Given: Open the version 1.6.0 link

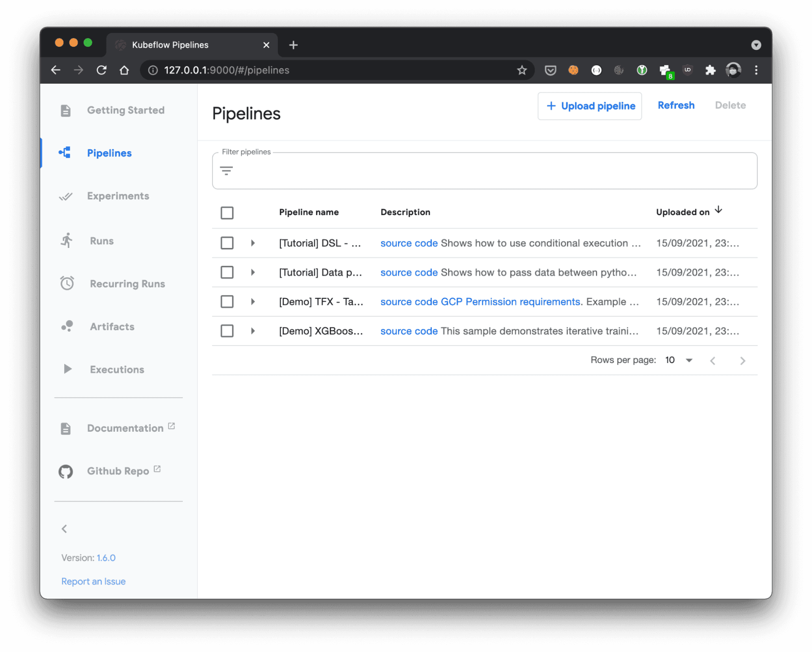Looking at the screenshot, I should [106, 558].
